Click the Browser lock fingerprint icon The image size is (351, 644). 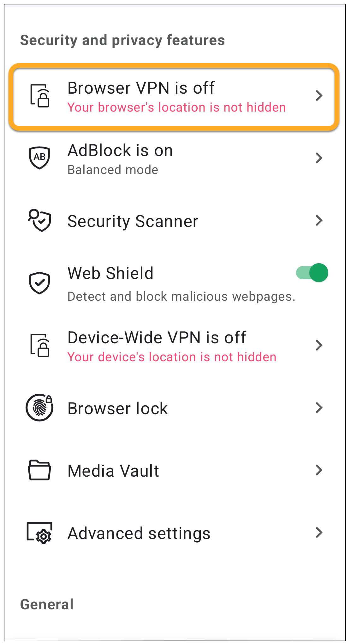[39, 407]
